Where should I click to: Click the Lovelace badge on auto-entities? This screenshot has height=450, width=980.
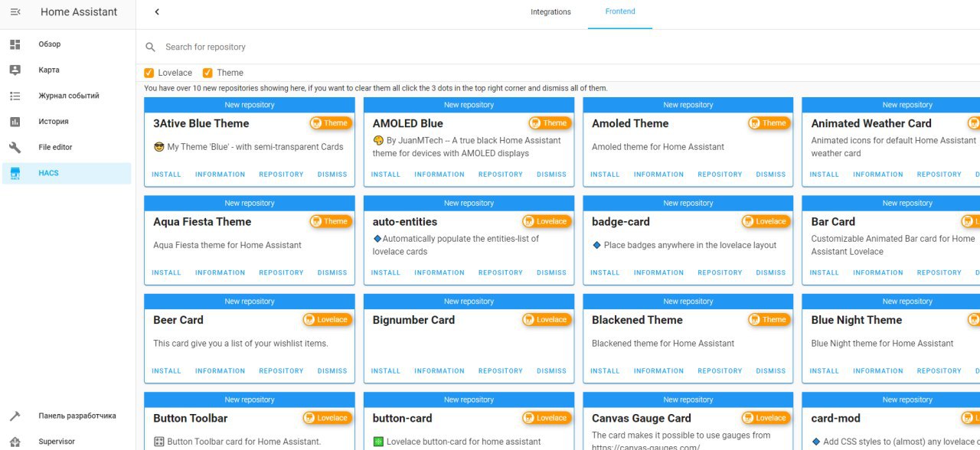[x=546, y=221]
